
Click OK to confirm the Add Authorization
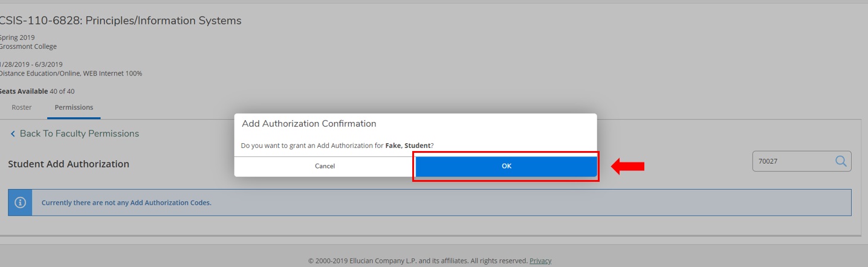[506, 166]
